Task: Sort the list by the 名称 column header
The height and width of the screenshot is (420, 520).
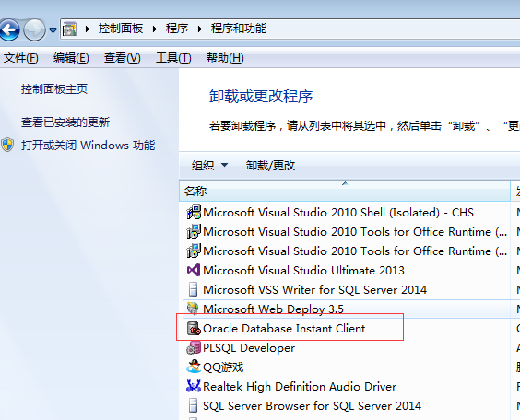Action: 345,192
